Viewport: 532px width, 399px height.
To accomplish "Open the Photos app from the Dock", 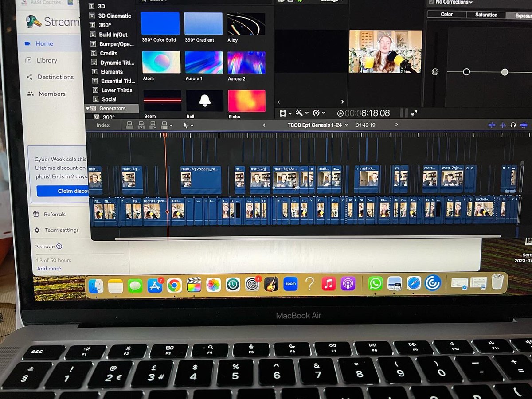I will coord(213,284).
